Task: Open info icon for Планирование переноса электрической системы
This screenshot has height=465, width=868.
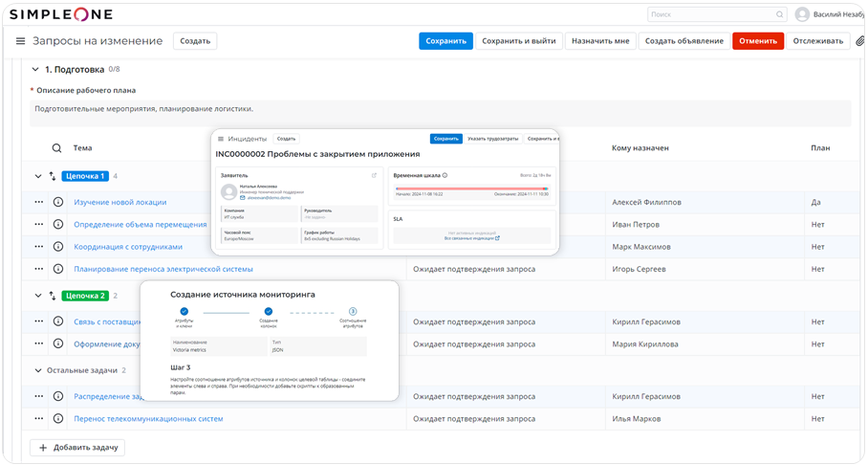Action: click(58, 269)
